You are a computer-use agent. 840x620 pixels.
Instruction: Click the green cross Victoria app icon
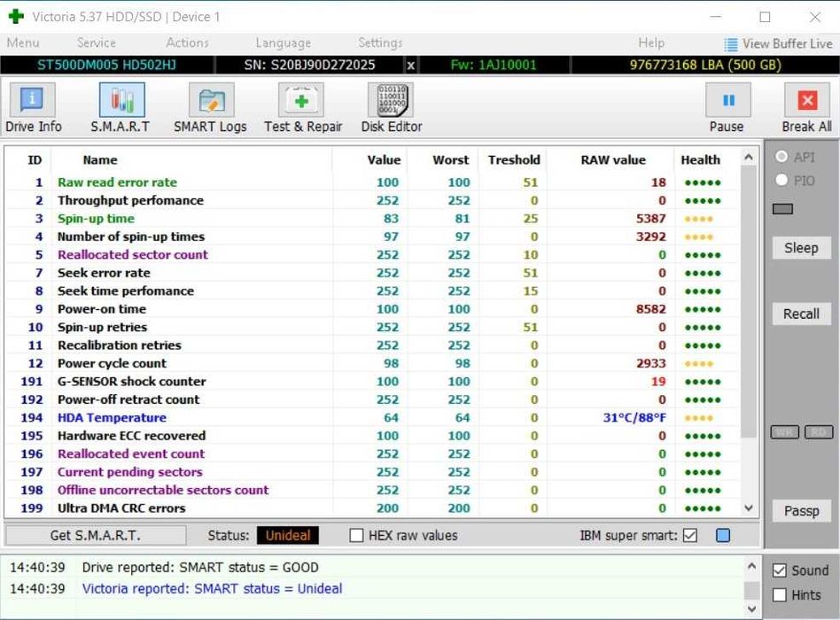point(16,16)
